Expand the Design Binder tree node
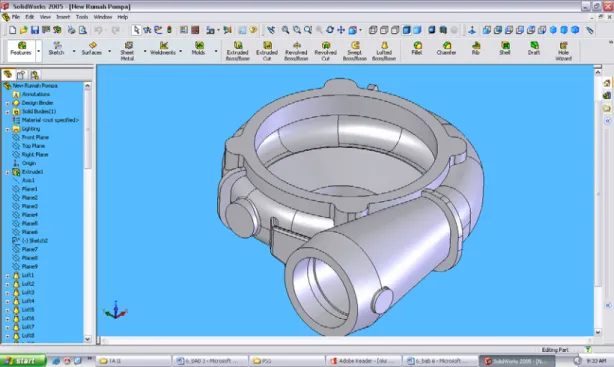 pos(7,103)
